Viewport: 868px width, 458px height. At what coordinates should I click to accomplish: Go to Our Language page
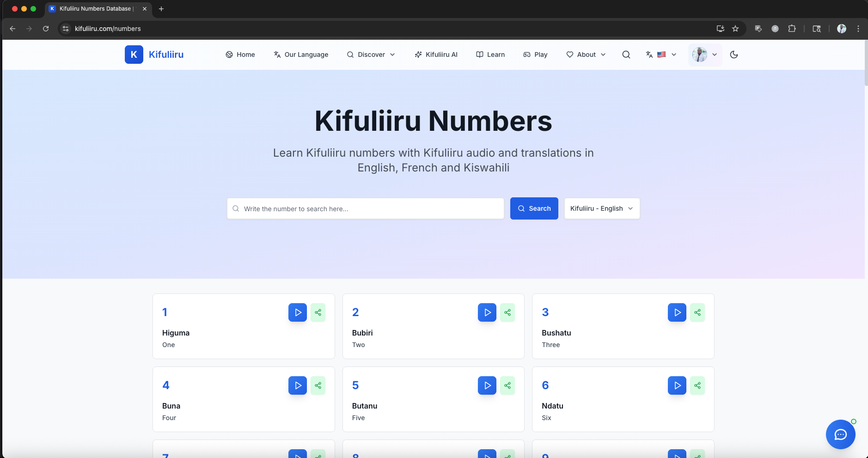301,55
